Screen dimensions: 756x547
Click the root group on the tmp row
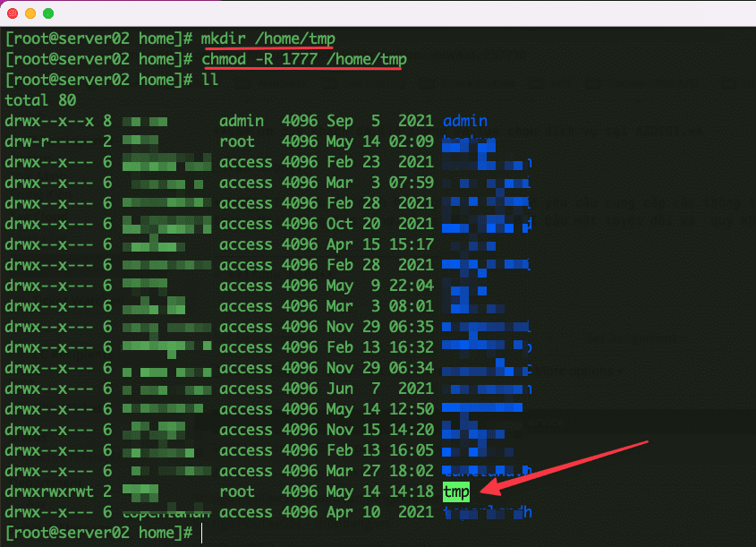[237, 491]
